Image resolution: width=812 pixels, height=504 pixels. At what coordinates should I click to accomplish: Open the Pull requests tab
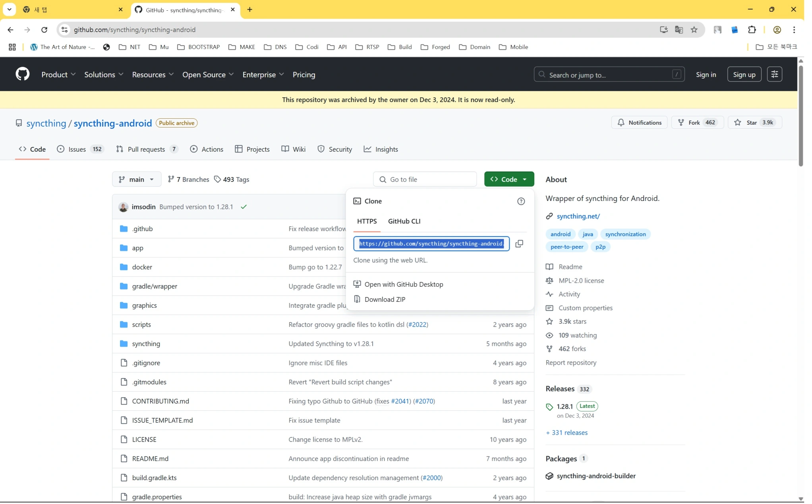[x=146, y=149]
